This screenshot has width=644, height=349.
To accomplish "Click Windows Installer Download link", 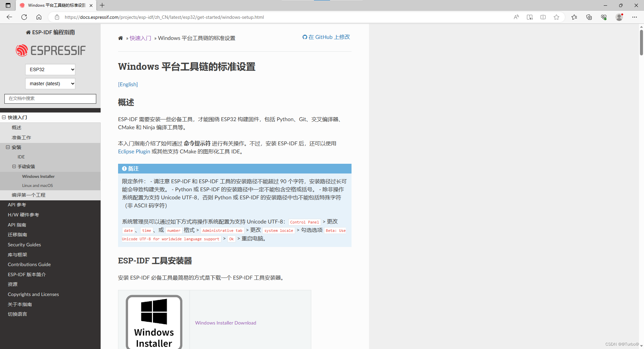I will 226,323.
